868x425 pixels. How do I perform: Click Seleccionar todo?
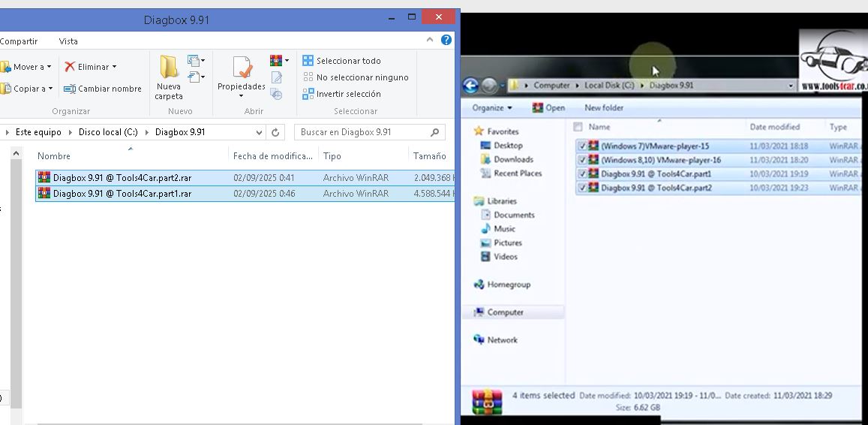(341, 61)
